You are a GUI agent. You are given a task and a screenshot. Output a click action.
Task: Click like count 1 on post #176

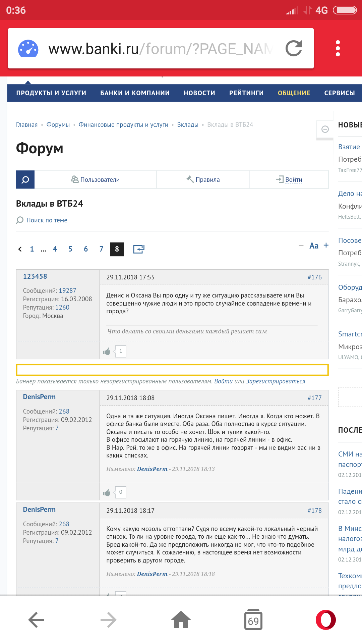tap(121, 351)
